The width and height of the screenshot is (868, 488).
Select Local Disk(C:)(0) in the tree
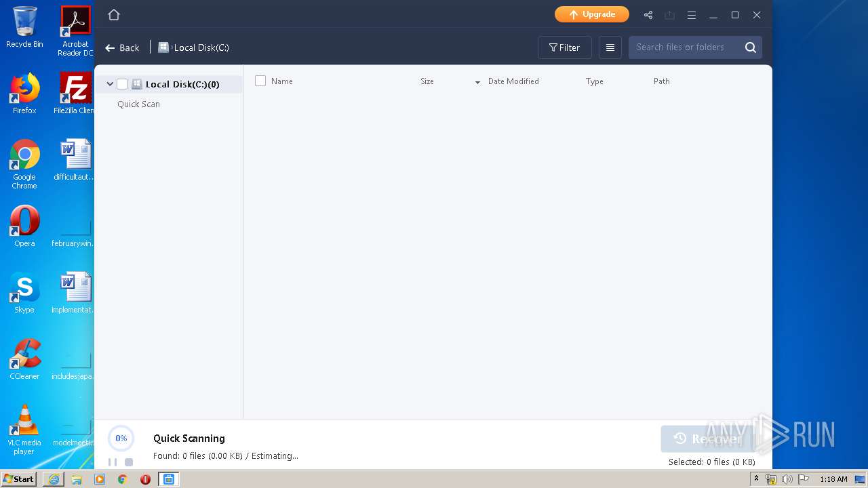[x=182, y=84]
